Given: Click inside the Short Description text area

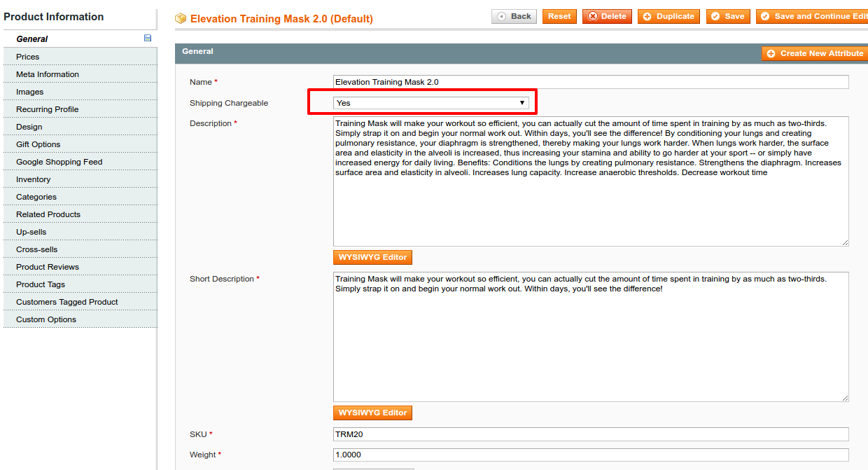Looking at the screenshot, I should click(591, 337).
